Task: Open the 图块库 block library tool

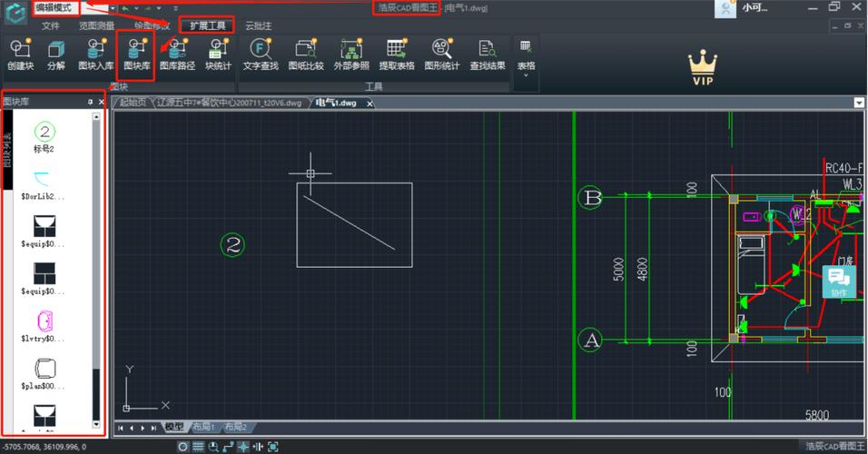Action: point(137,53)
